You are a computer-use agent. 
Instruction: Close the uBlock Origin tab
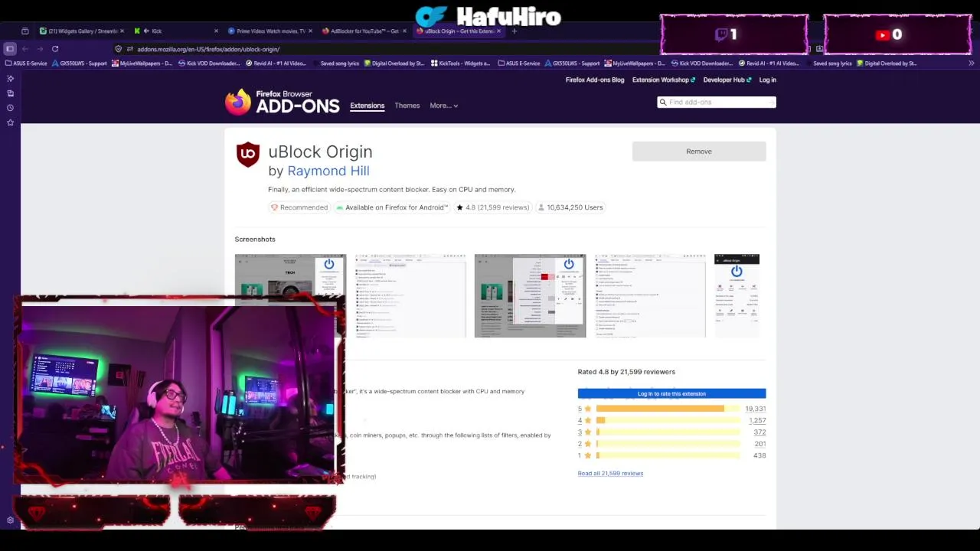pos(498,31)
